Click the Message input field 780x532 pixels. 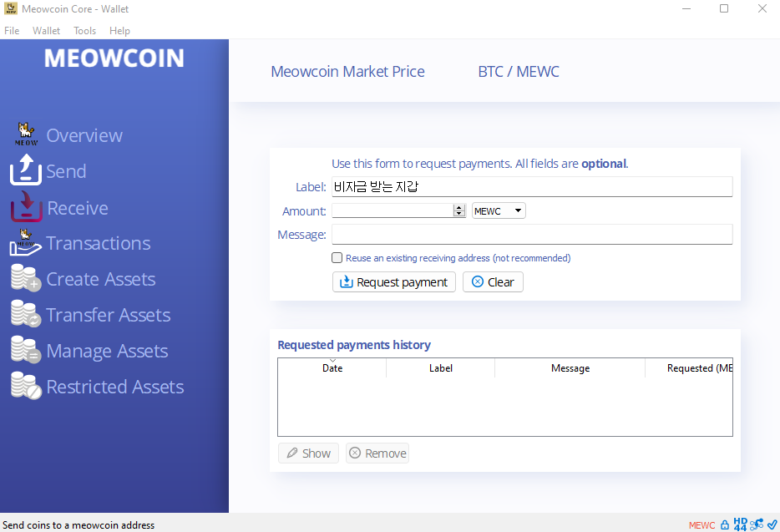pos(532,235)
